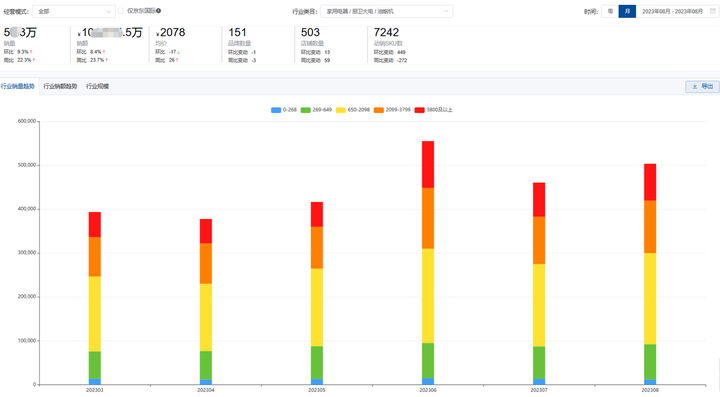Click the yellow segment of 202308 bar
The image size is (720, 397).
tap(650, 299)
